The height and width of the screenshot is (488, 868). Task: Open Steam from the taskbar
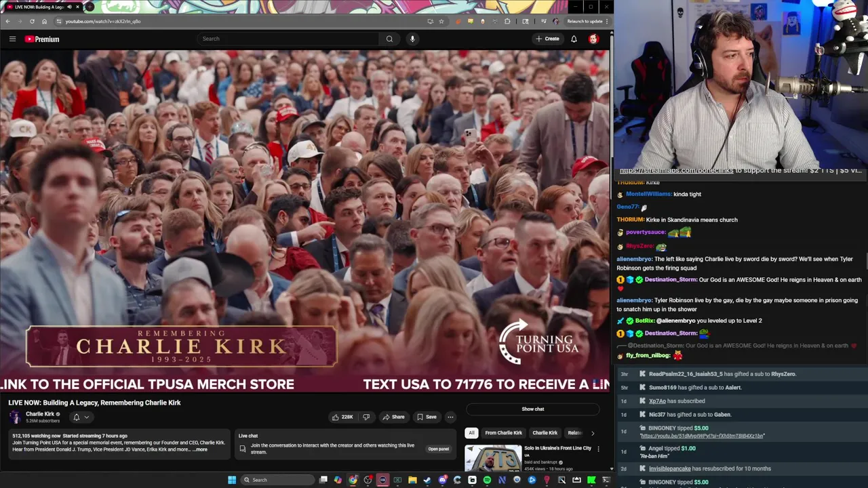(x=427, y=480)
